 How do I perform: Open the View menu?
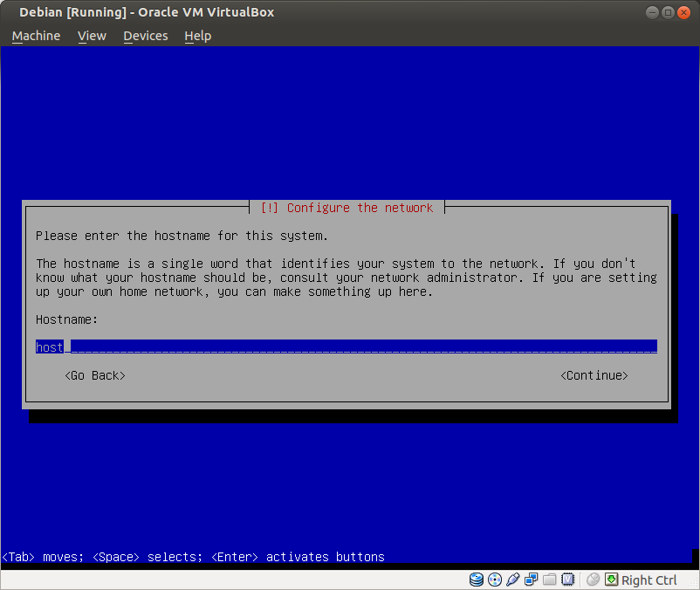tap(92, 36)
